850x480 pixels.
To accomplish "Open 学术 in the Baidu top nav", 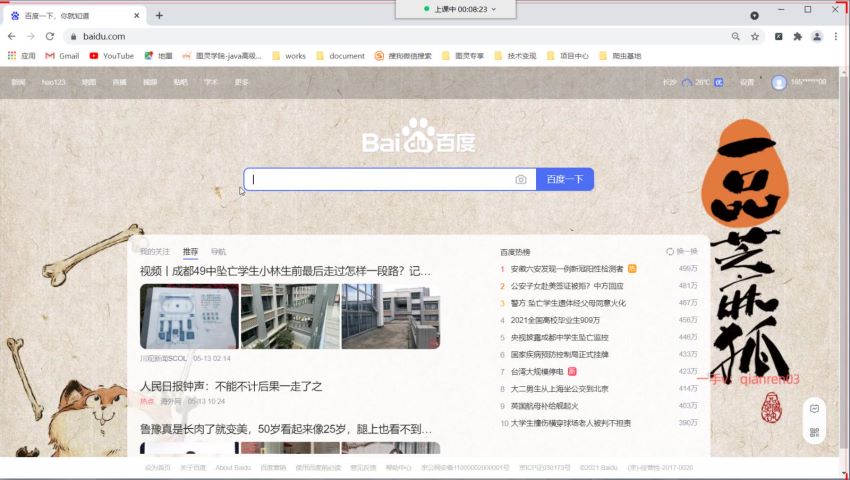I will point(211,82).
